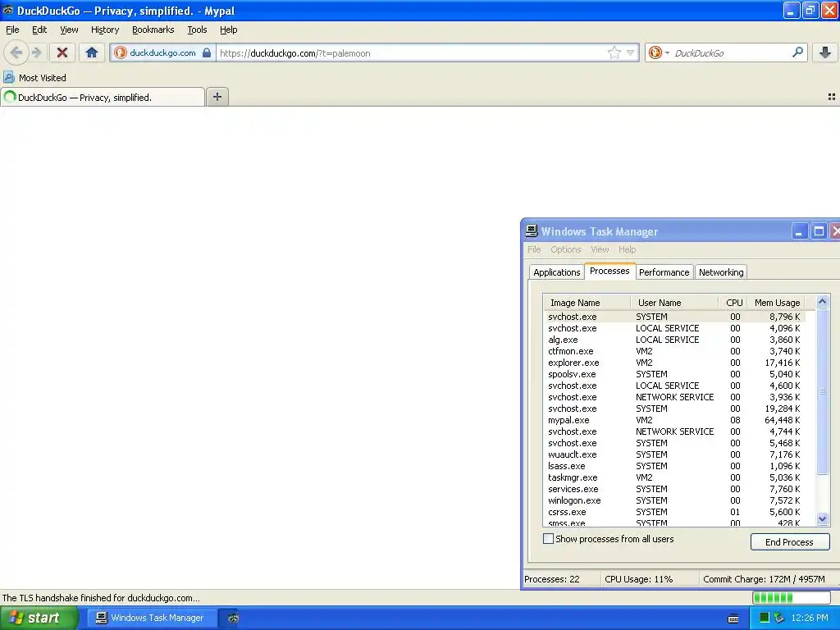Go back with the browser Back arrow
Image resolution: width=840 pixels, height=630 pixels.
click(x=16, y=52)
